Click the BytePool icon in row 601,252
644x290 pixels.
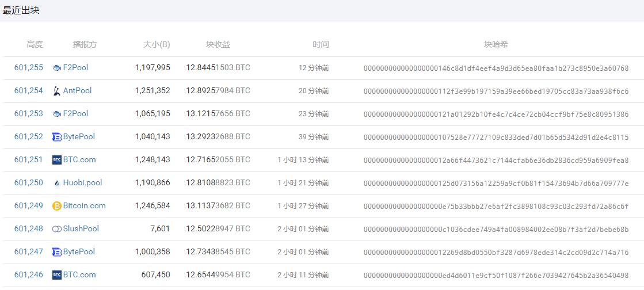click(57, 137)
